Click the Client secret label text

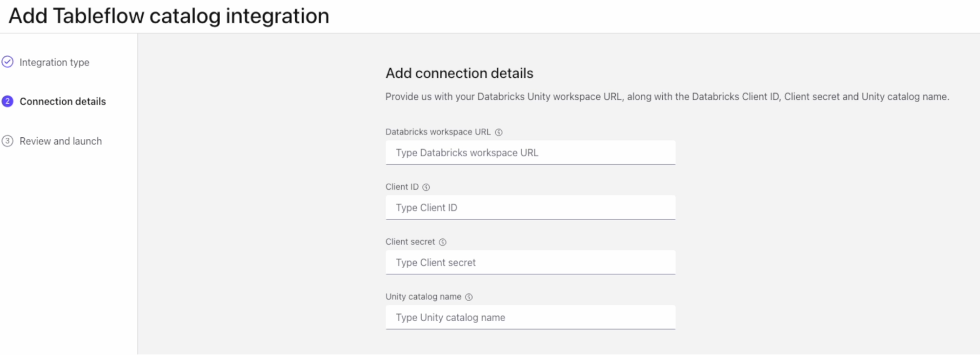coord(410,242)
